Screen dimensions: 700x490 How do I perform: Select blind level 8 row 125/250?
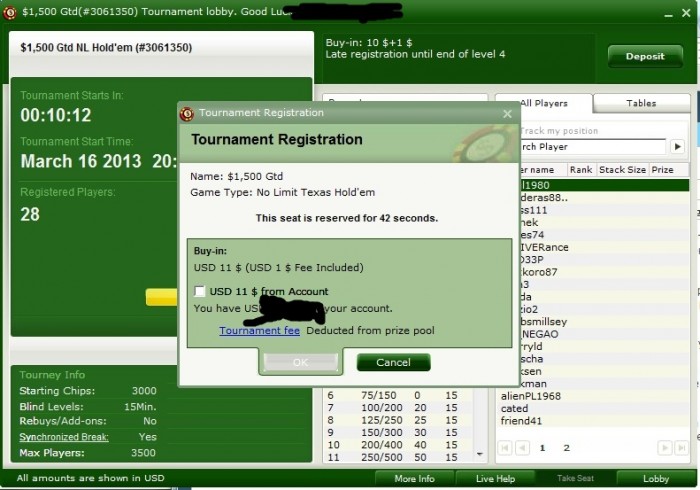click(399, 420)
